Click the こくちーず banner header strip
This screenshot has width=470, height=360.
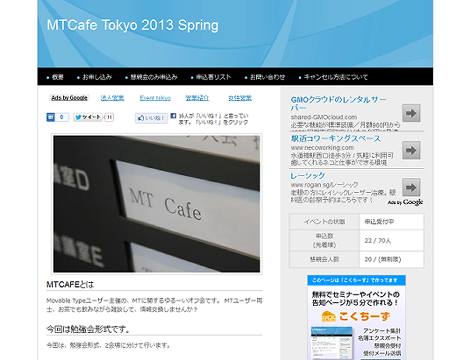(x=356, y=280)
